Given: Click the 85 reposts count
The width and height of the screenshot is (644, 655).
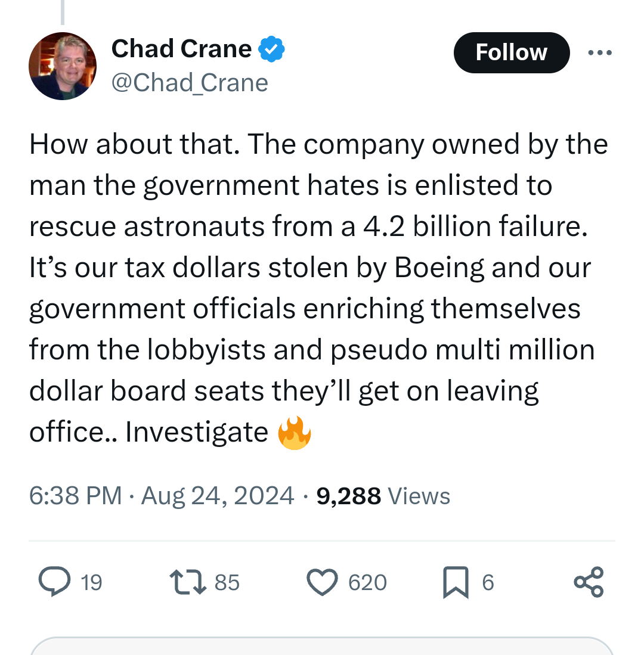Looking at the screenshot, I should [227, 582].
